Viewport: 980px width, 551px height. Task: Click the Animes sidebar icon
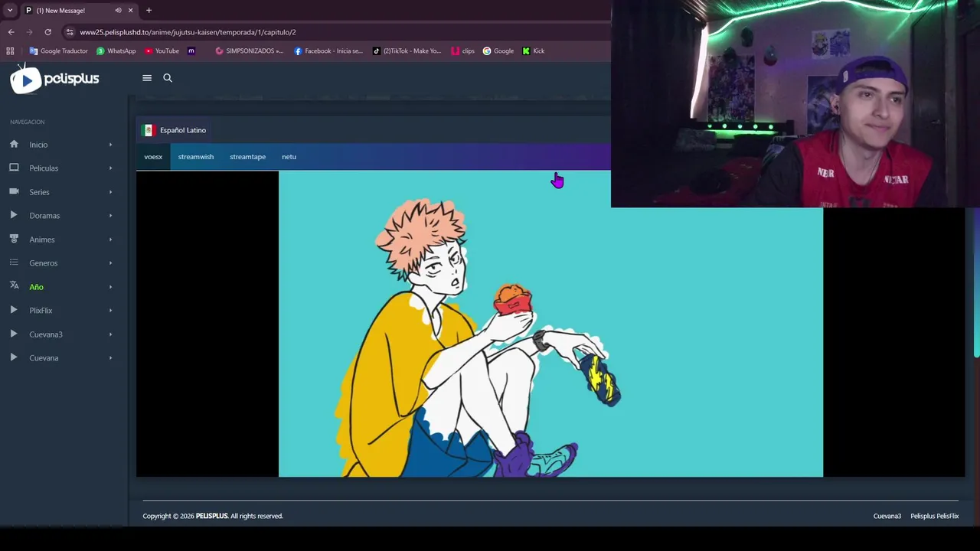[x=14, y=239]
